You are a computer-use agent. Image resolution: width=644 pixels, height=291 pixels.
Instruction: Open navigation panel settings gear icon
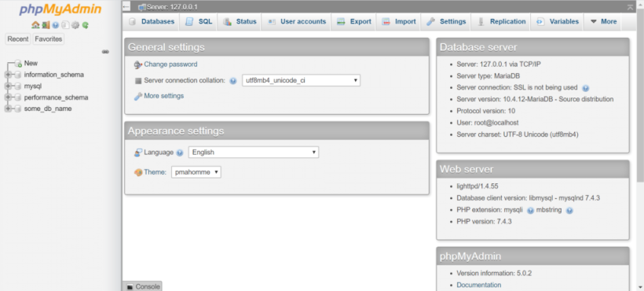pos(75,25)
